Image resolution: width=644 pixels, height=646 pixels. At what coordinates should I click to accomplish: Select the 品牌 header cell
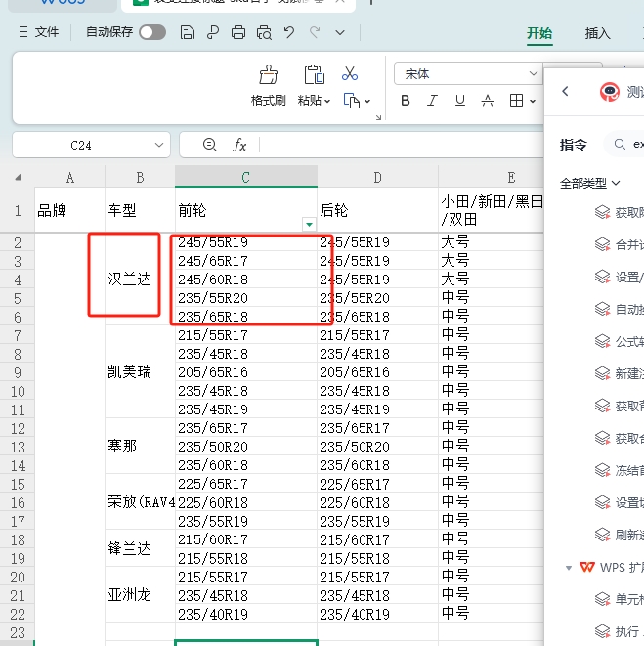pos(69,210)
